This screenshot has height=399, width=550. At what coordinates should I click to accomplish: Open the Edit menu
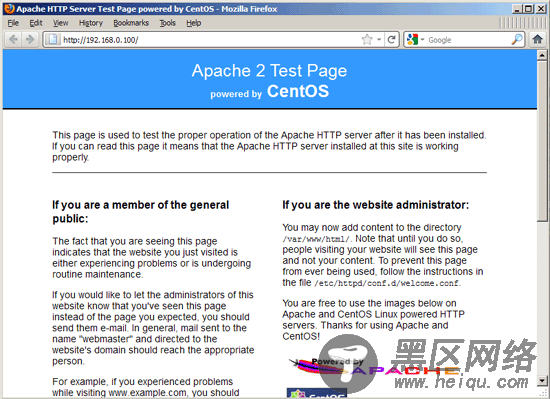[36, 23]
